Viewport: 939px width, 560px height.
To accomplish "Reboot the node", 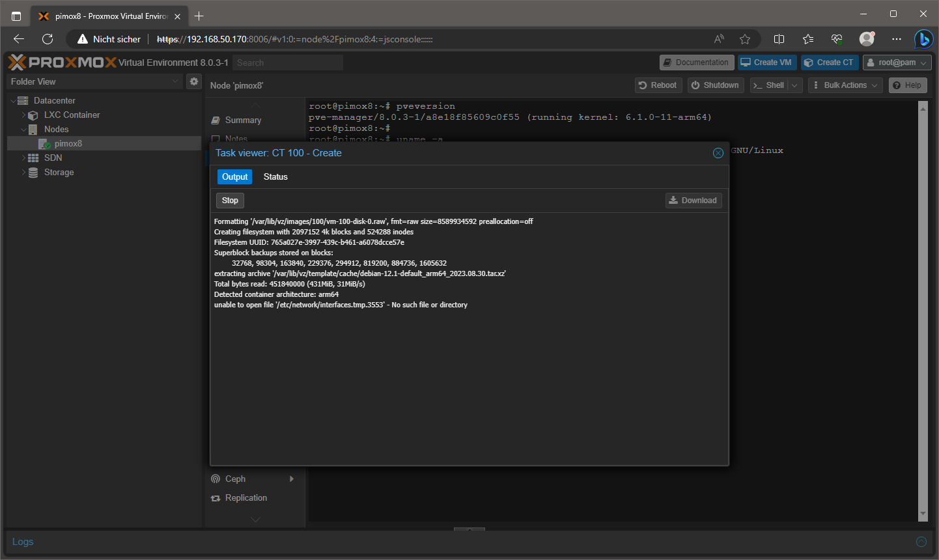I will [658, 85].
